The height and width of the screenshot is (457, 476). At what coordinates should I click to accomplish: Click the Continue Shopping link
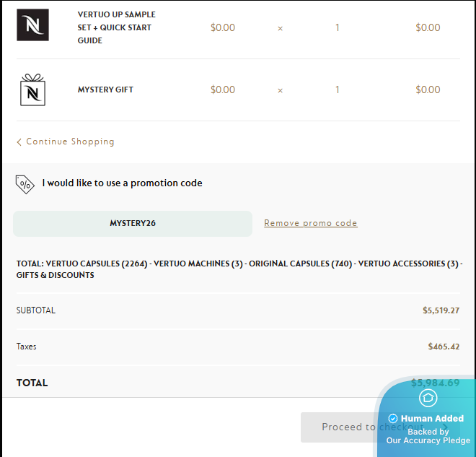[70, 142]
